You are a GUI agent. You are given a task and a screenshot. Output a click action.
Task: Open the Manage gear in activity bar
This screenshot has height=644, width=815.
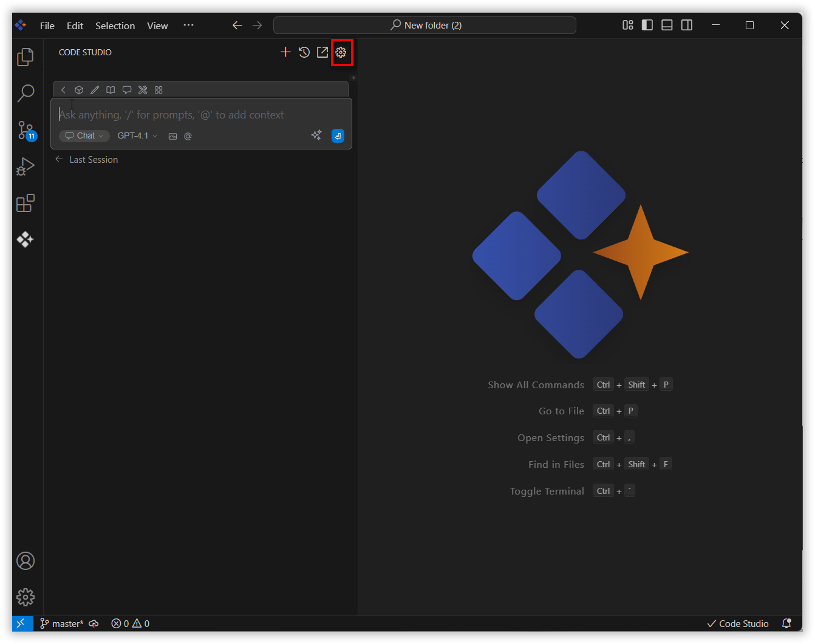[26, 597]
